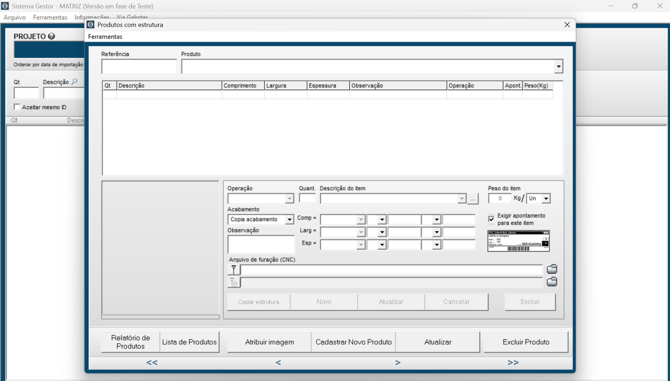Open the upper folder icon to browse a CNC file
Image resolution: width=670 pixels, height=381 pixels.
click(552, 269)
